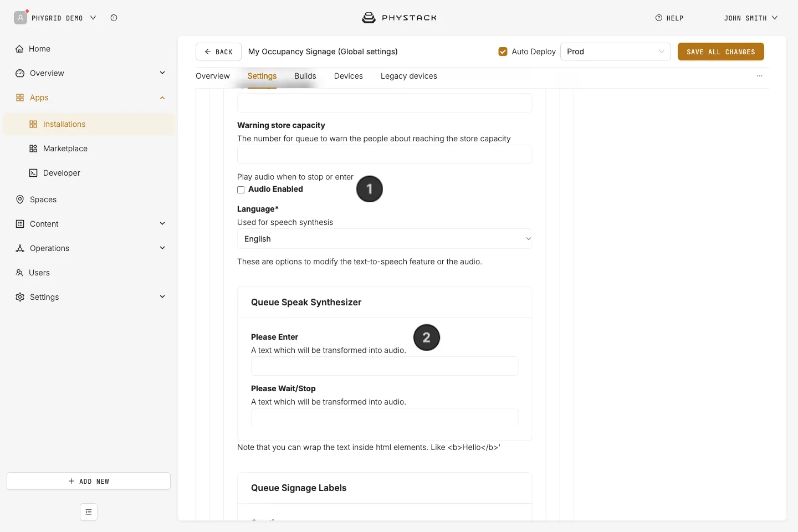Collapse sidebar with the bottom menu icon
The image size is (798, 532).
[89, 512]
